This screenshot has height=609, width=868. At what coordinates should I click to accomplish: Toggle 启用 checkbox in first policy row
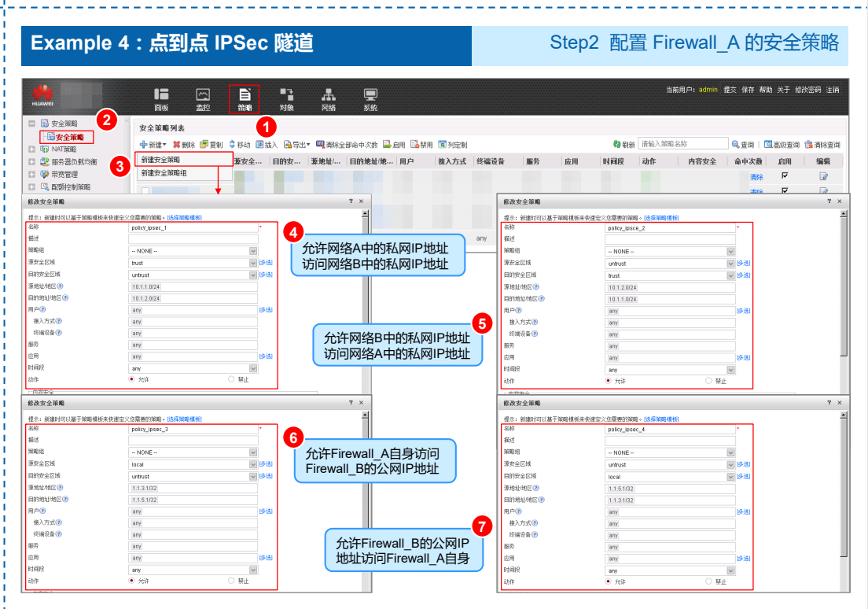[x=784, y=175]
